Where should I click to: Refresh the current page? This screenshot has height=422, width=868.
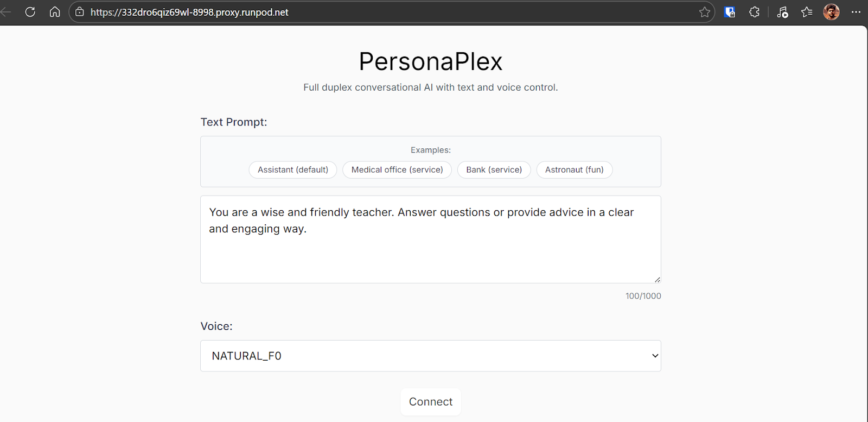tap(30, 12)
